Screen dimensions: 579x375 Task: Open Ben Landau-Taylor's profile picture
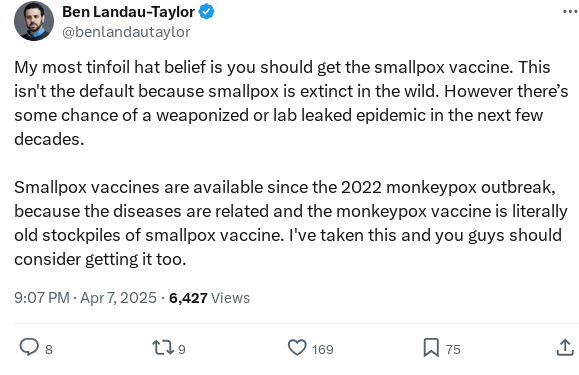(34, 21)
